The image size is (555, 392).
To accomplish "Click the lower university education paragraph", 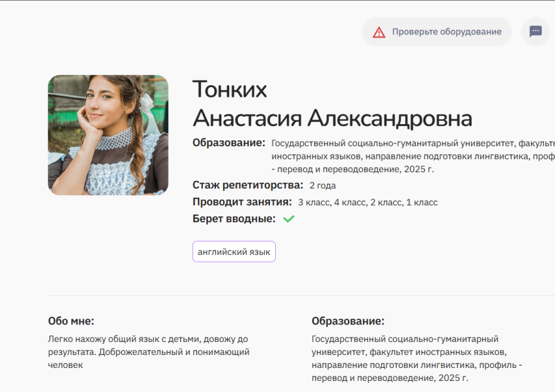I will click(417, 358).
